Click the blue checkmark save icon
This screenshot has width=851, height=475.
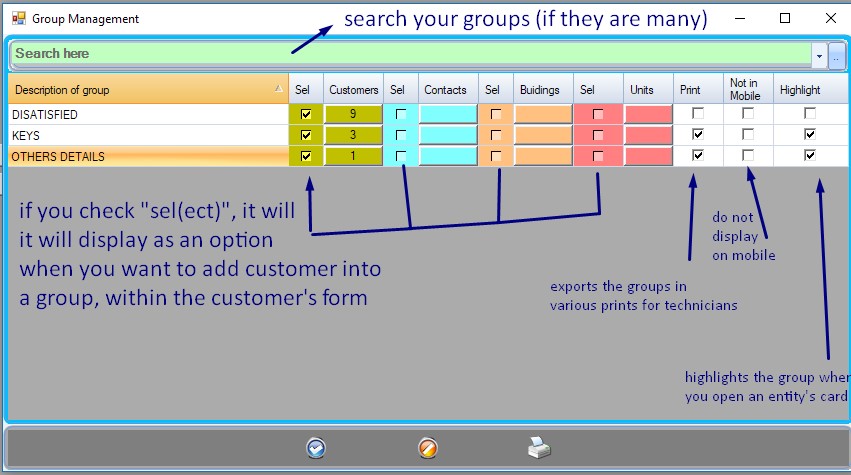(x=316, y=448)
